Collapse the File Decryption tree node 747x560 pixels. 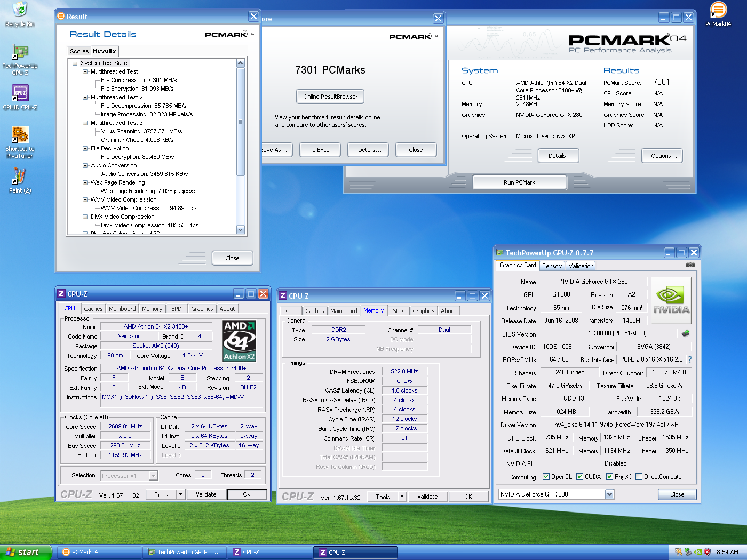pos(85,148)
